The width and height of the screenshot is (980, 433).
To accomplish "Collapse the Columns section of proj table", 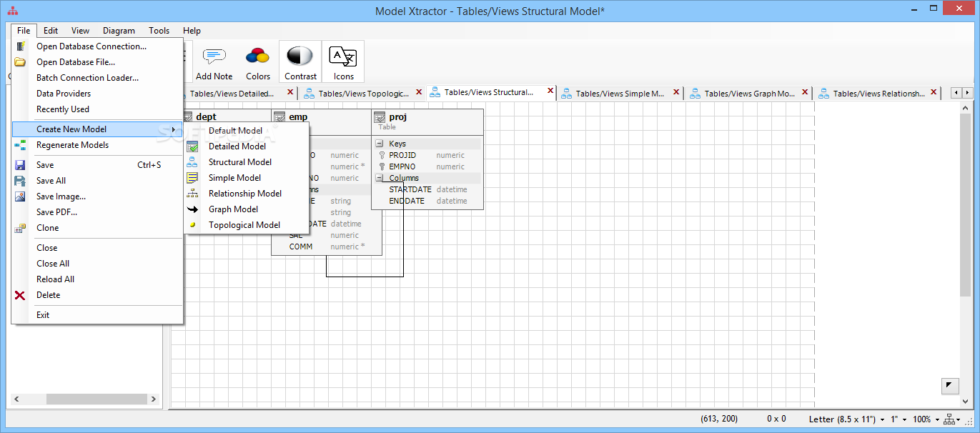I will (x=380, y=178).
